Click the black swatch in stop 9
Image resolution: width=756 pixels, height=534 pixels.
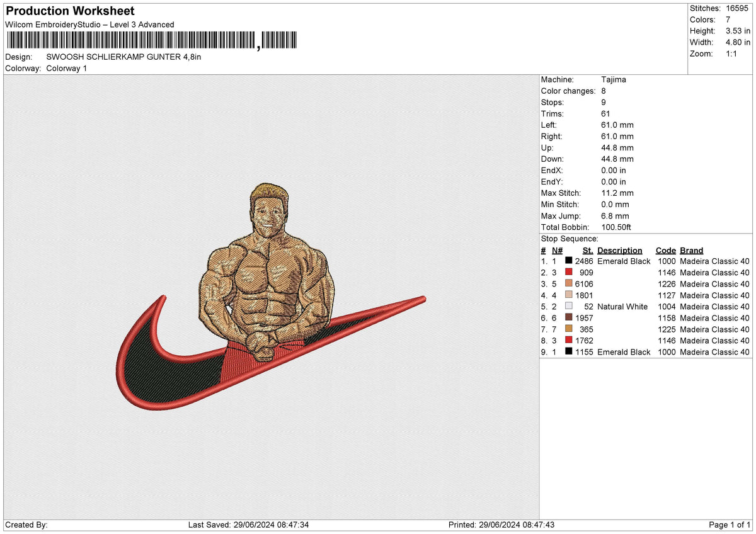click(x=568, y=352)
